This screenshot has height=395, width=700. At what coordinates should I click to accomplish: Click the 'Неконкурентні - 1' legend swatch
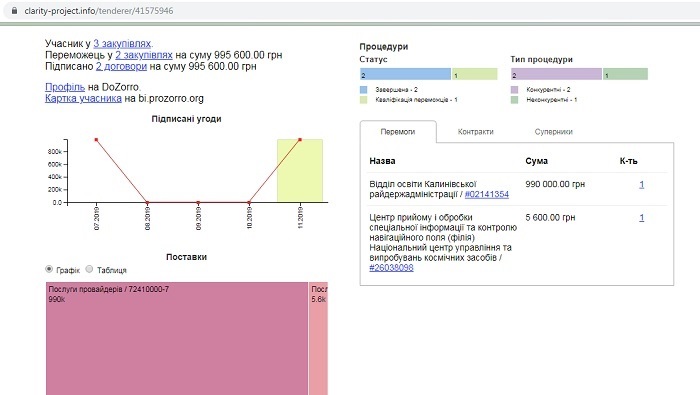point(514,100)
